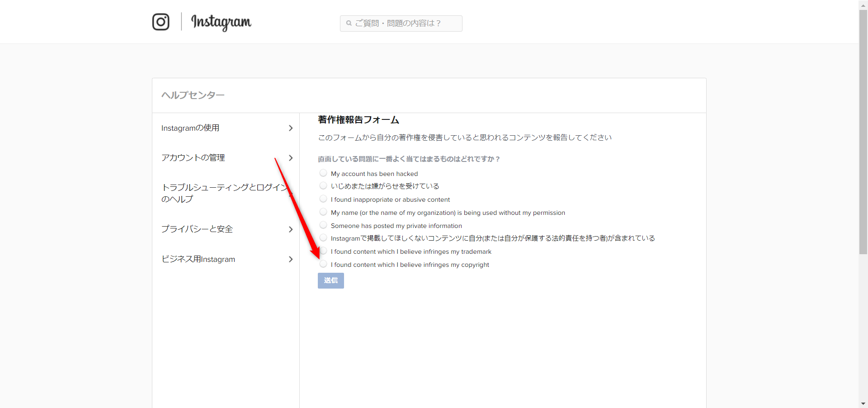Click the question text 直面している問題に一番よく当てはまるもの
Screen dimensions: 868x408
pyautogui.click(x=409, y=159)
